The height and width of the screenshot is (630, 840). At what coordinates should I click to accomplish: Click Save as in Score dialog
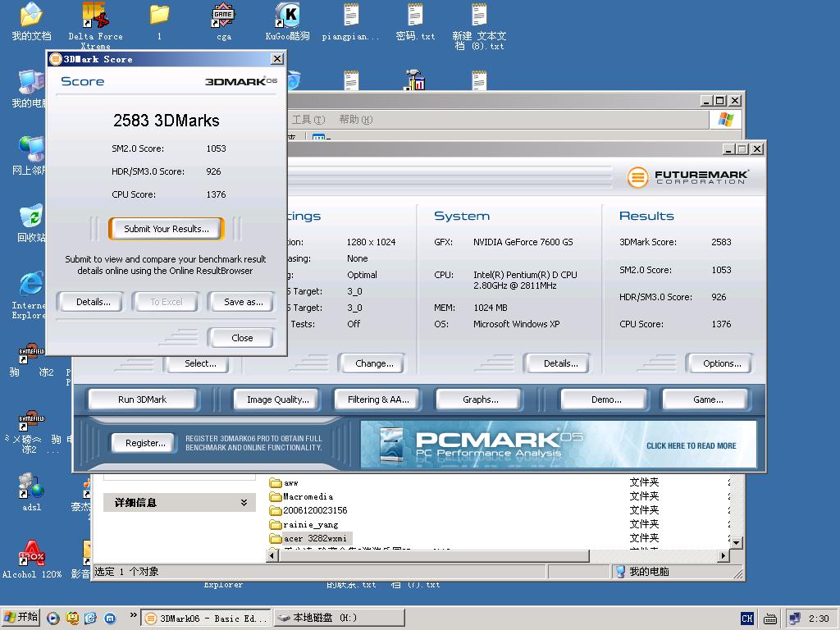point(243,302)
